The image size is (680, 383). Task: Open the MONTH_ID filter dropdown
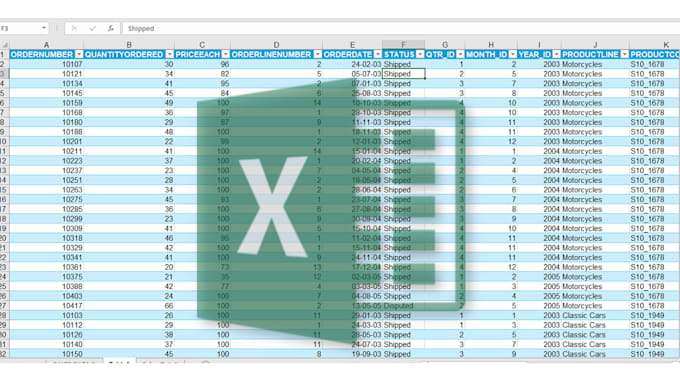513,54
